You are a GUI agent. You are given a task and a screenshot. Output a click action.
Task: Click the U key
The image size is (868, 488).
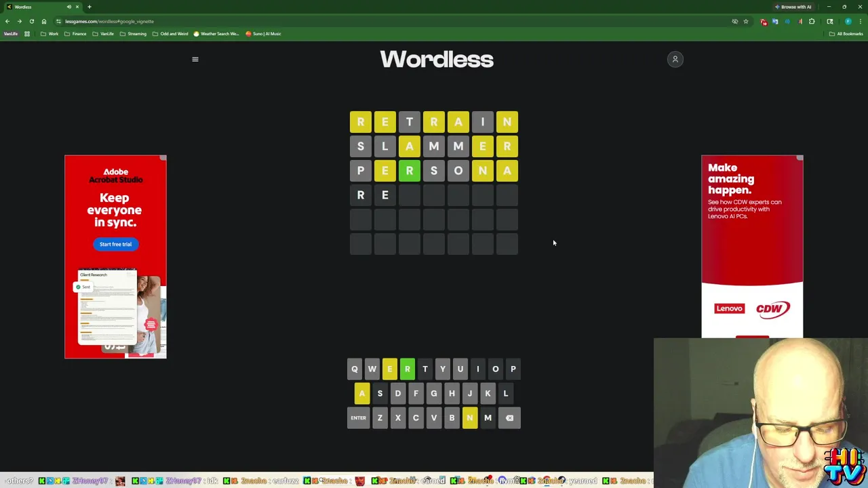pos(460,369)
